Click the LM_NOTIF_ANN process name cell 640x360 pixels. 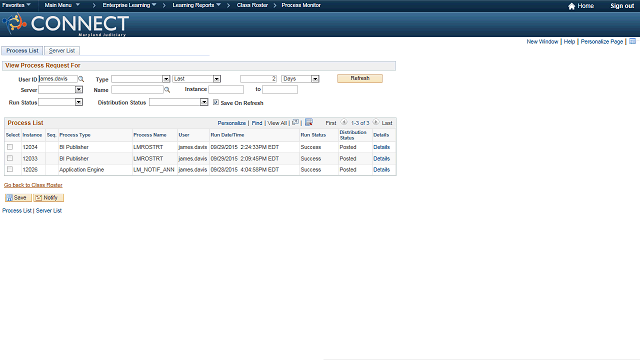[x=154, y=169]
